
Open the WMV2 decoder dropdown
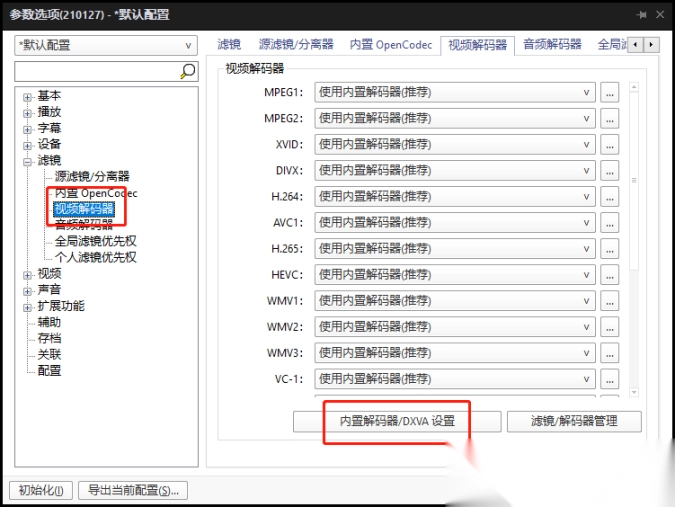(x=454, y=326)
